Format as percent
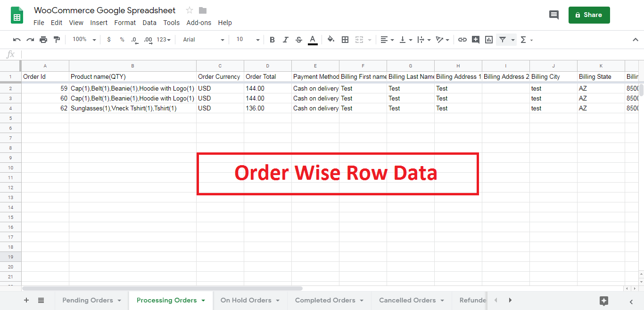 click(x=122, y=40)
